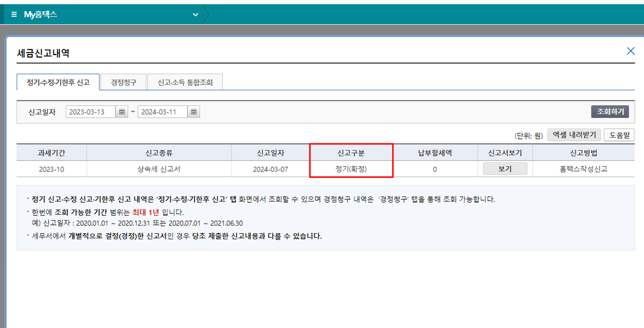
Task: Open the 경정청구 tab
Action: coord(123,82)
